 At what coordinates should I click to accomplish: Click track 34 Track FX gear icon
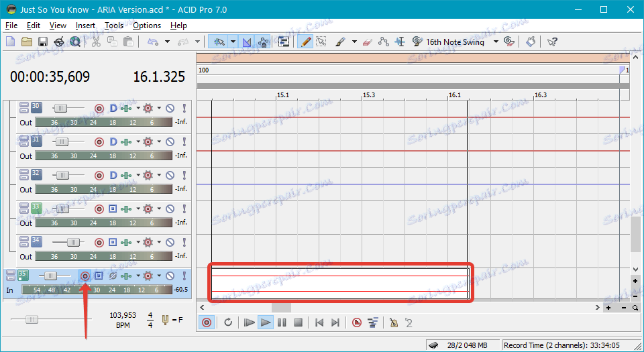tap(148, 243)
